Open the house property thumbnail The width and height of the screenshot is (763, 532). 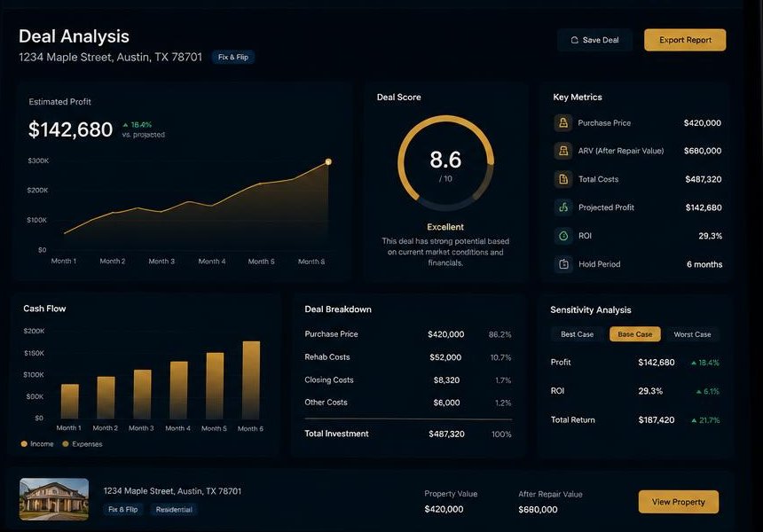point(54,499)
